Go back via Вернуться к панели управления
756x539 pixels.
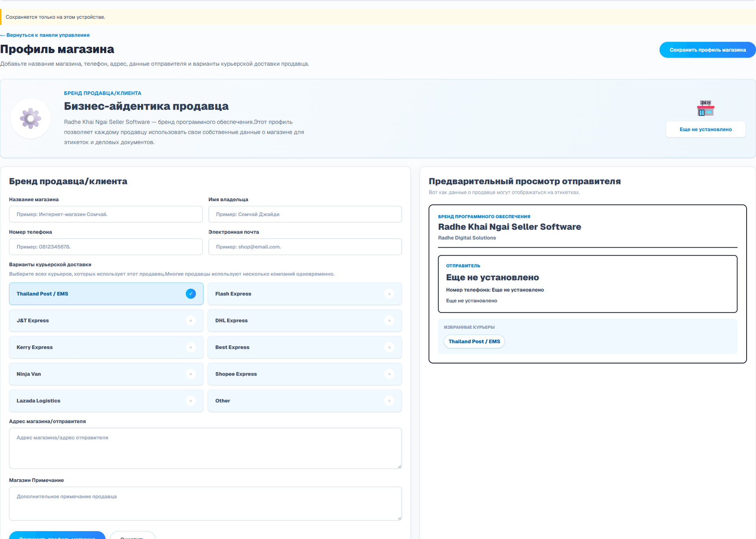point(45,35)
